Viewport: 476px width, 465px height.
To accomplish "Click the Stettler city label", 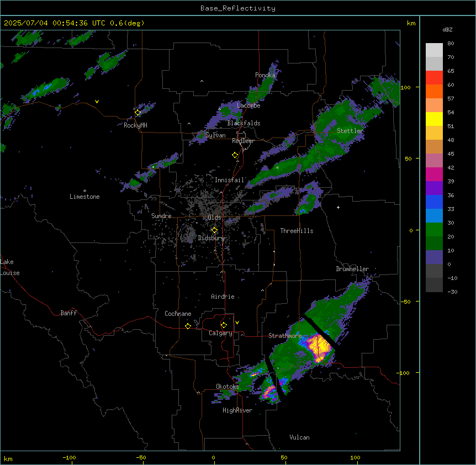I will (350, 131).
